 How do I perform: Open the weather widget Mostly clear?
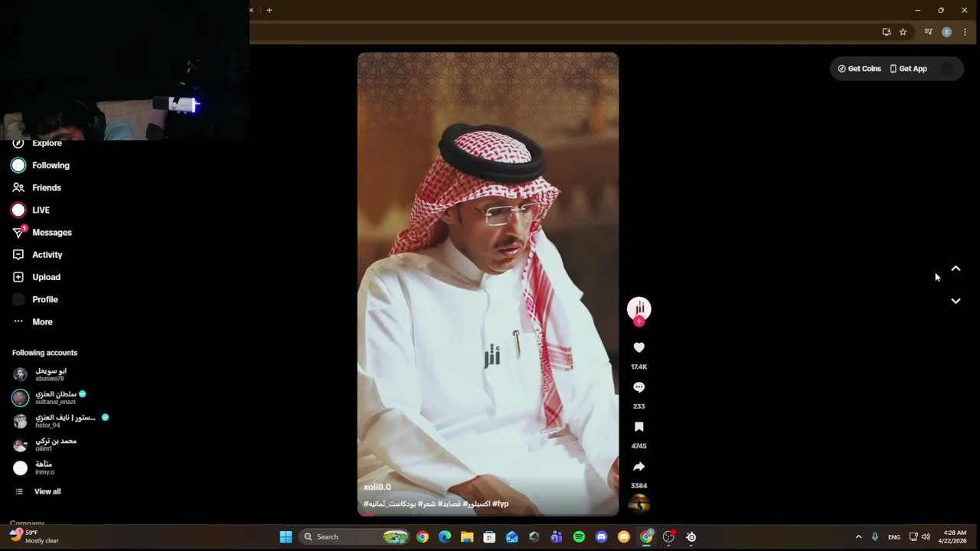pos(34,536)
